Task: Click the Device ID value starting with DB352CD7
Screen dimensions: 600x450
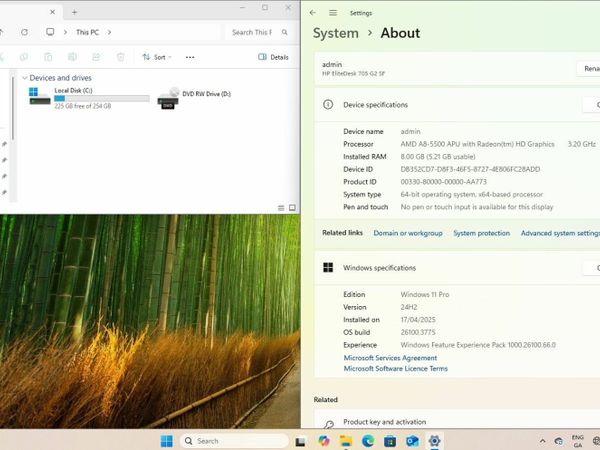Action: point(470,169)
